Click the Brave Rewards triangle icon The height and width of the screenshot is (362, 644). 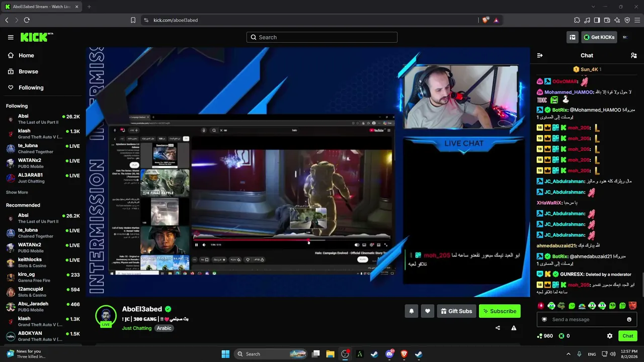pyautogui.click(x=496, y=20)
